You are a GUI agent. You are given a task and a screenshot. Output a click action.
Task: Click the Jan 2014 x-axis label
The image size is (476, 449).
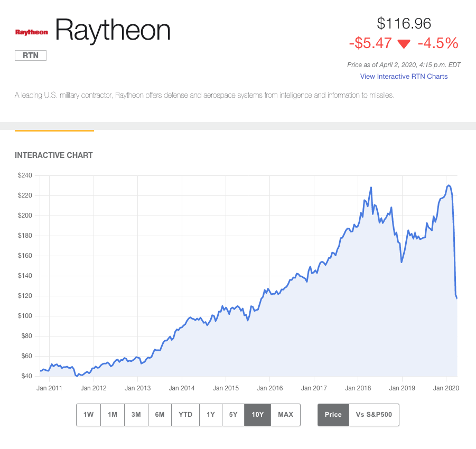pyautogui.click(x=182, y=388)
